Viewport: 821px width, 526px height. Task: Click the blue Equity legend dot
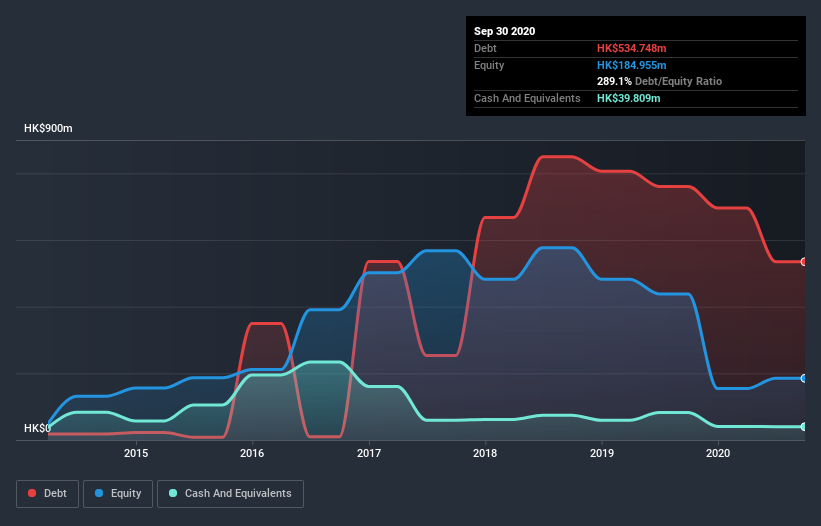(99, 493)
